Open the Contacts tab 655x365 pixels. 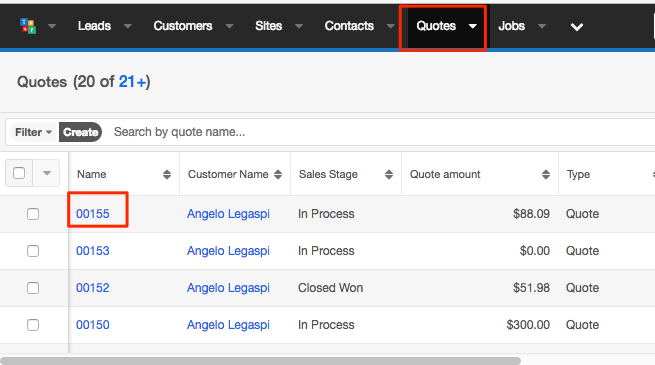click(349, 26)
